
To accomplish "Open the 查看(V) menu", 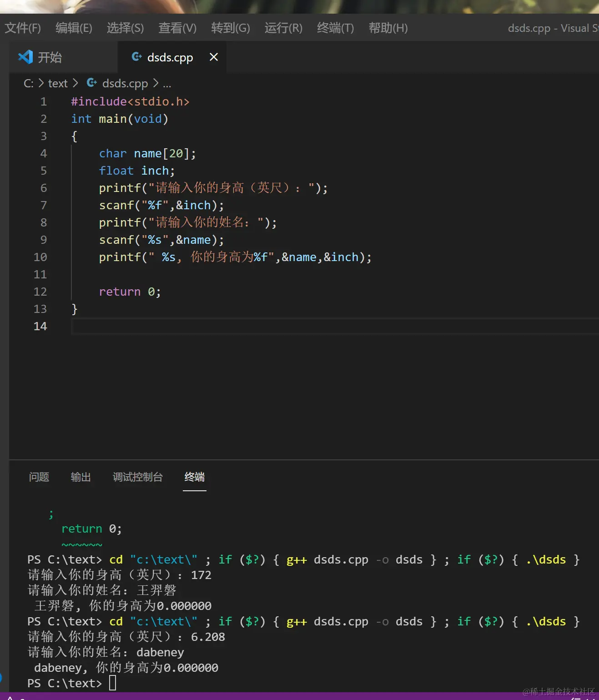I will click(177, 28).
